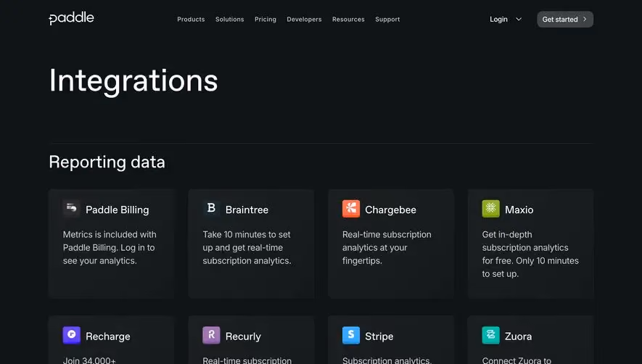Click text 'Take 10 minutes to set up'
Viewport: 642px width, 364px height.
[x=247, y=241]
